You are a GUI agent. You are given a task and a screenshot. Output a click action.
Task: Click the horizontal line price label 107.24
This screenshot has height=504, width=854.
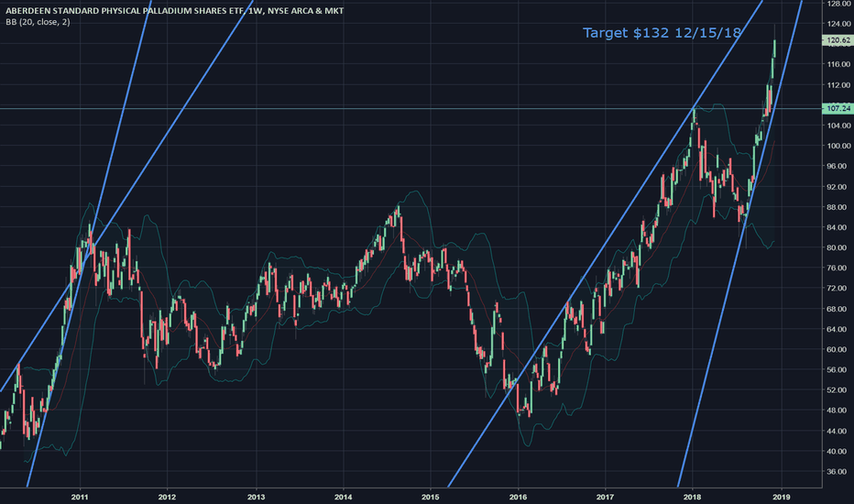838,108
